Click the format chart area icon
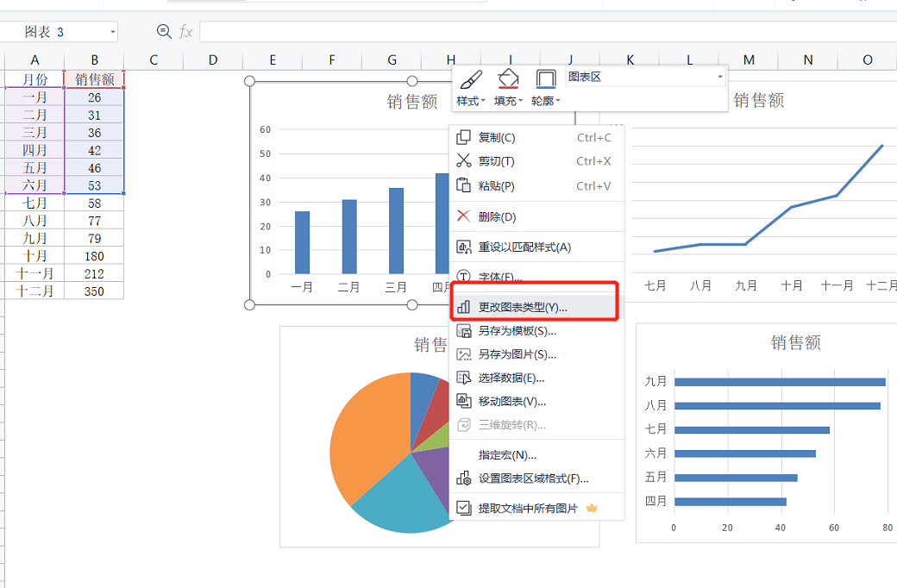The height and width of the screenshot is (588, 897). tap(463, 479)
